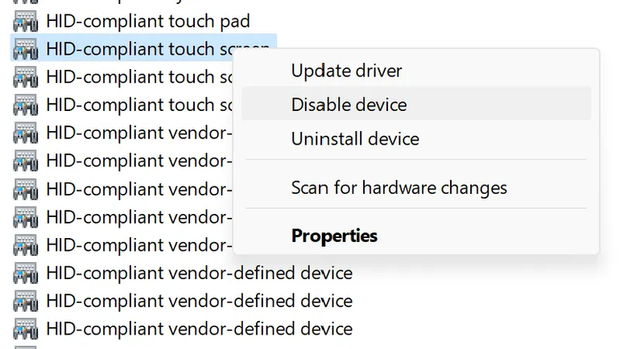Click the highlighted HID-compliant touch screen label
This screenshot has height=349, width=644.
158,49
